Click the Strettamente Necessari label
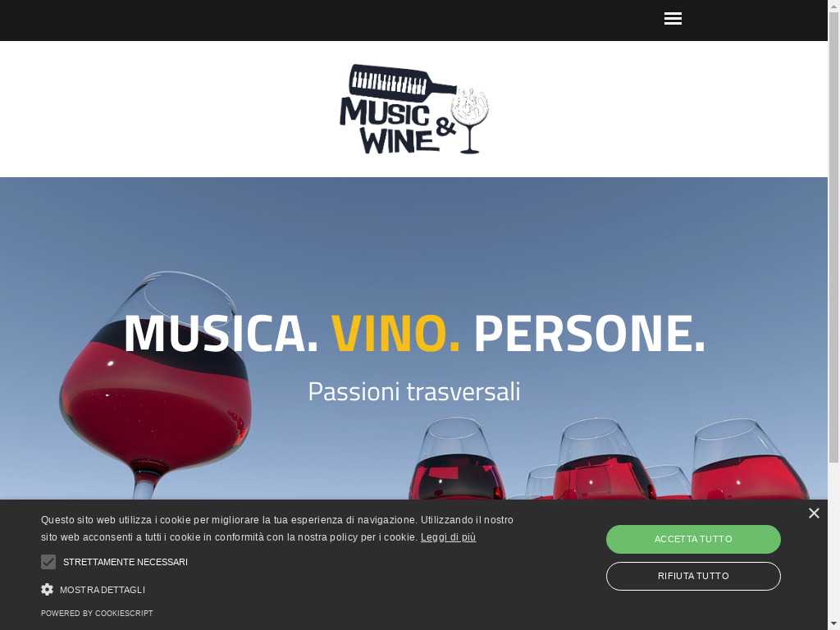The height and width of the screenshot is (630, 840). (x=126, y=562)
